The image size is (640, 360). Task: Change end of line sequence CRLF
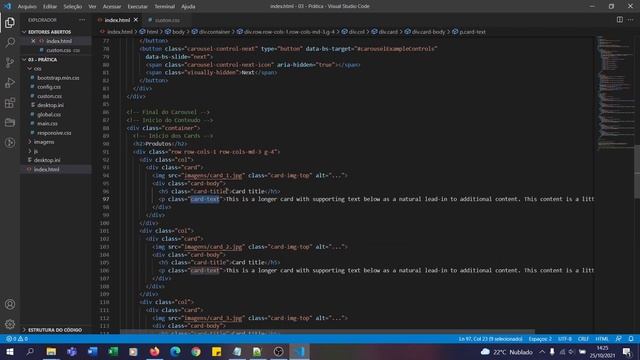coord(583,339)
